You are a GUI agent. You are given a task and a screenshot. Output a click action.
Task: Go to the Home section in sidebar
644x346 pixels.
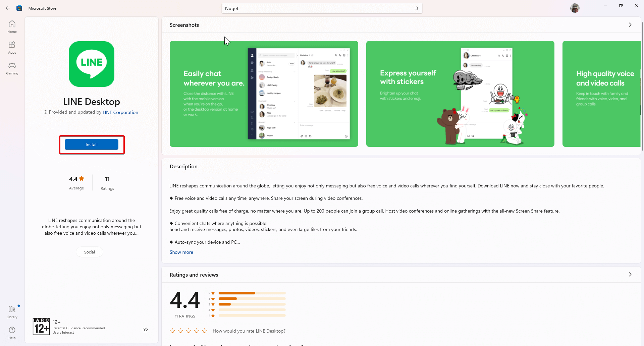[x=12, y=27]
